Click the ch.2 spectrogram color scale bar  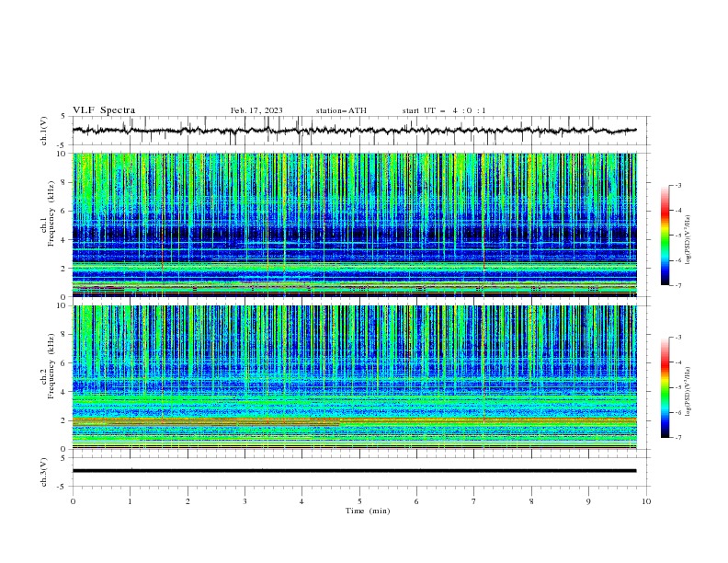click(665, 387)
